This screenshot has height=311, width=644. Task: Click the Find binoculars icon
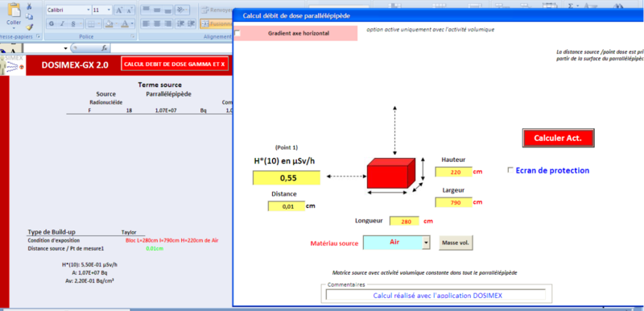pos(617,5)
